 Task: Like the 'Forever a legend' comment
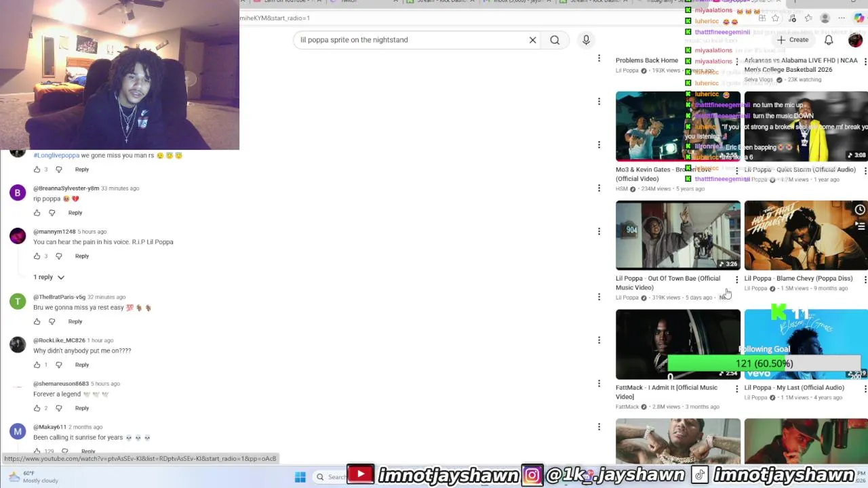[37, 408]
